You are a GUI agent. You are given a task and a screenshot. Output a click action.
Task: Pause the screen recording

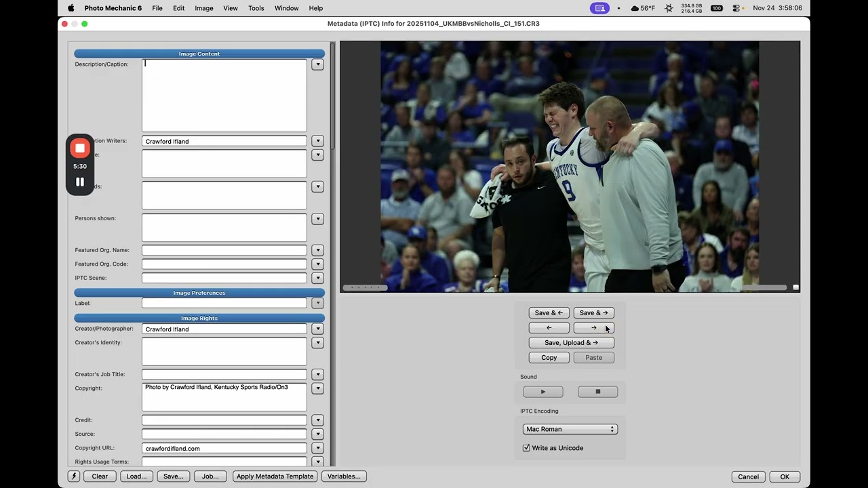tap(80, 182)
